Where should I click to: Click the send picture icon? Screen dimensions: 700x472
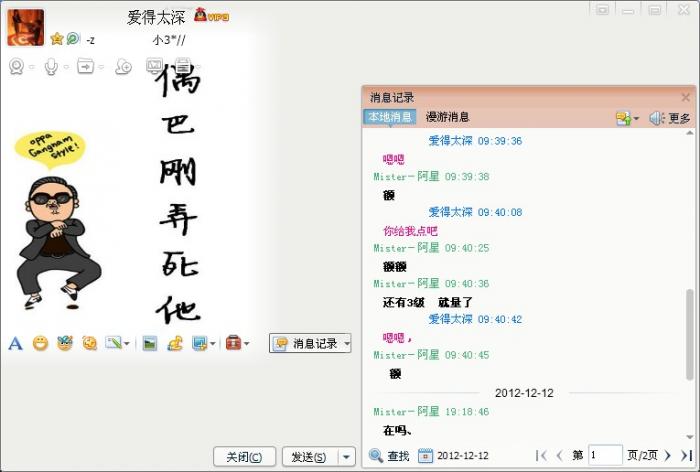pyautogui.click(x=150, y=343)
